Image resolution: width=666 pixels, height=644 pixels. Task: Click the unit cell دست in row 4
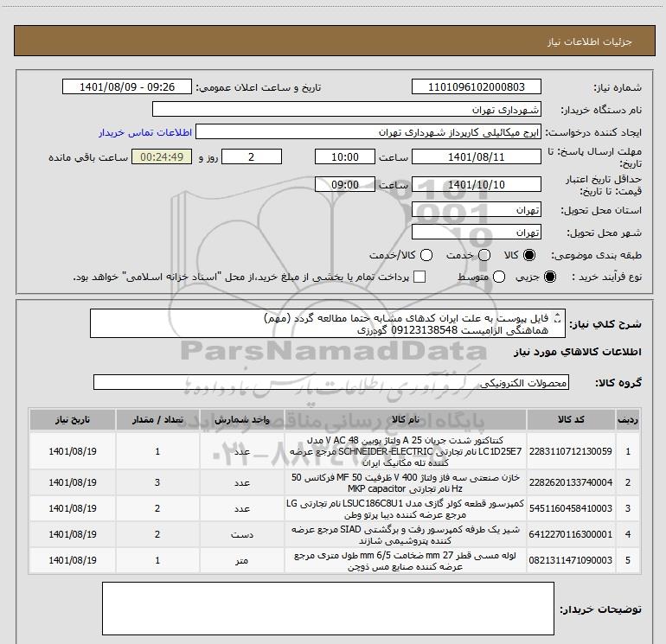click(241, 534)
